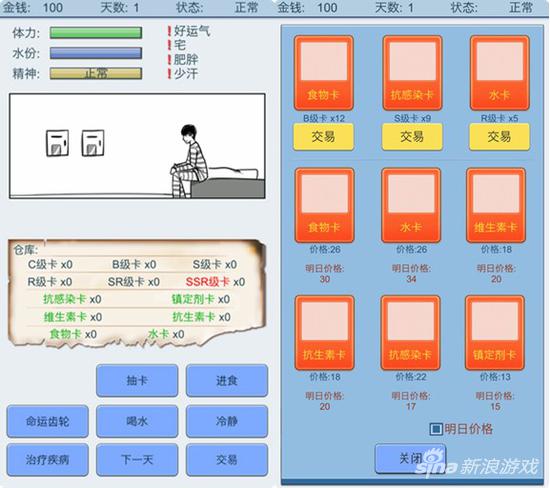Open the 命运齿轮 button
This screenshot has height=488, width=550.
coord(47,421)
